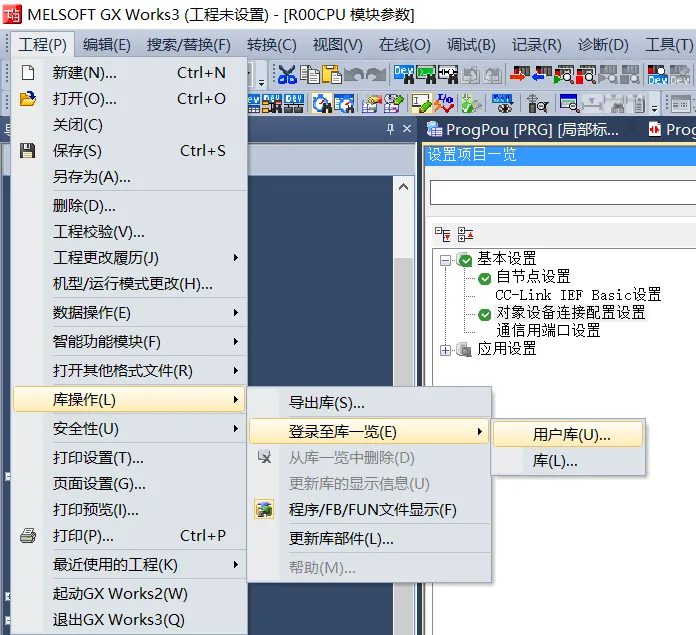Open 数据操作(E) submenu
Image resolution: width=696 pixels, height=635 pixels.
tap(130, 313)
